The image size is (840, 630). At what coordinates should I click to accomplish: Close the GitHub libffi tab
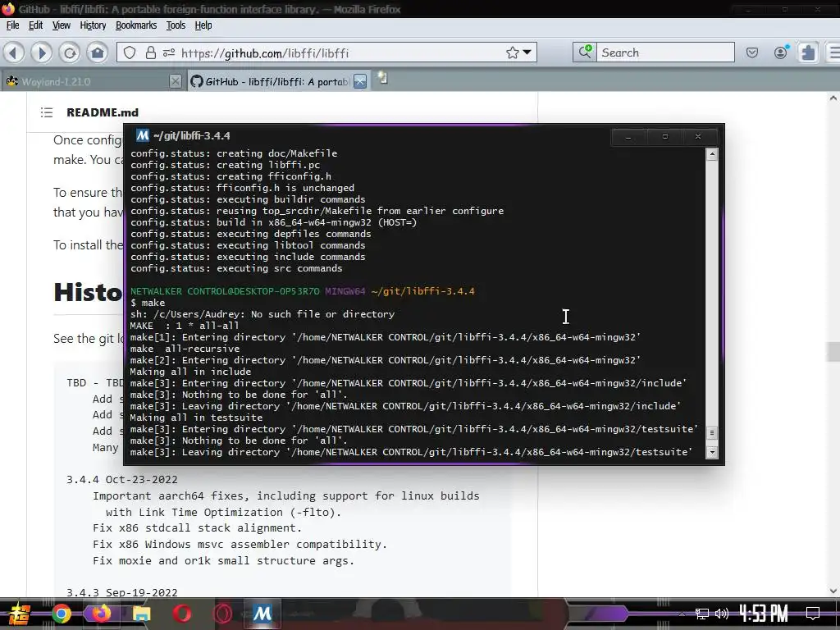[360, 81]
